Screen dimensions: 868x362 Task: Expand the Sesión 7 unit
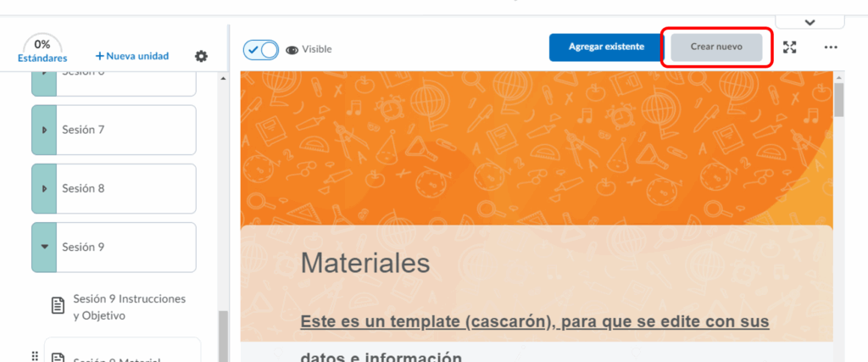[44, 130]
